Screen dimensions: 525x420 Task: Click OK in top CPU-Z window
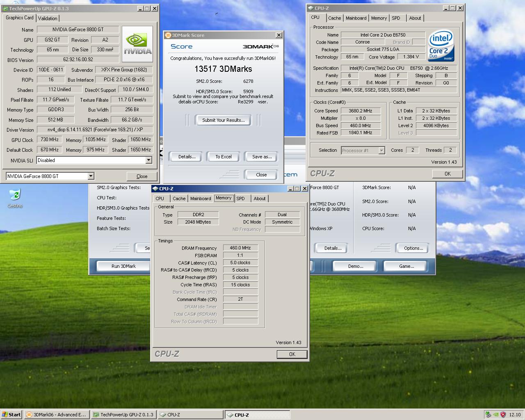[x=447, y=174]
